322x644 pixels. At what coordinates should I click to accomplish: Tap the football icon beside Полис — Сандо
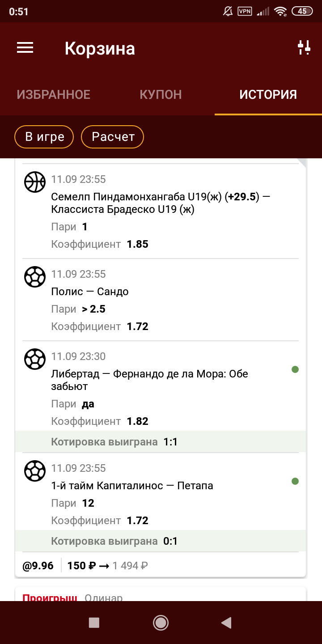click(34, 276)
